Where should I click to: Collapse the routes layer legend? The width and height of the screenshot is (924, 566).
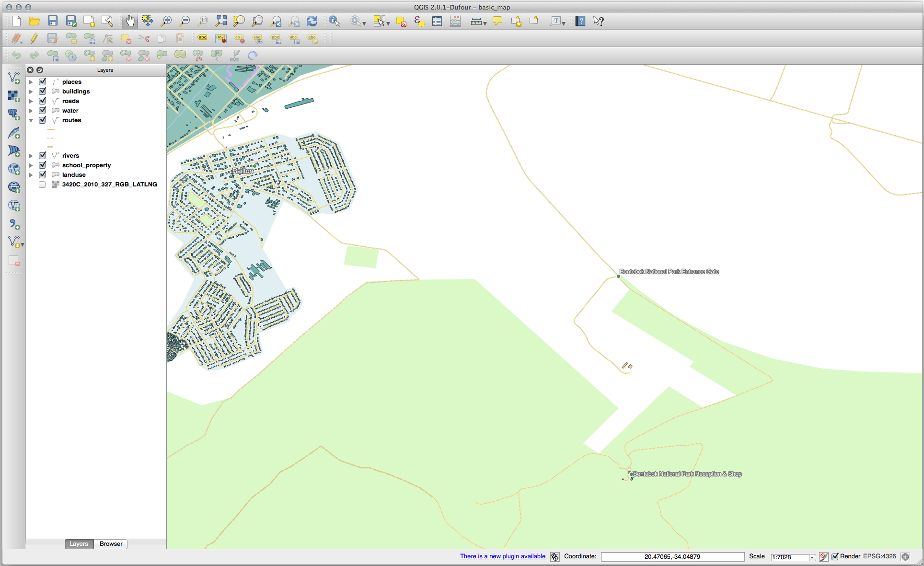[31, 120]
